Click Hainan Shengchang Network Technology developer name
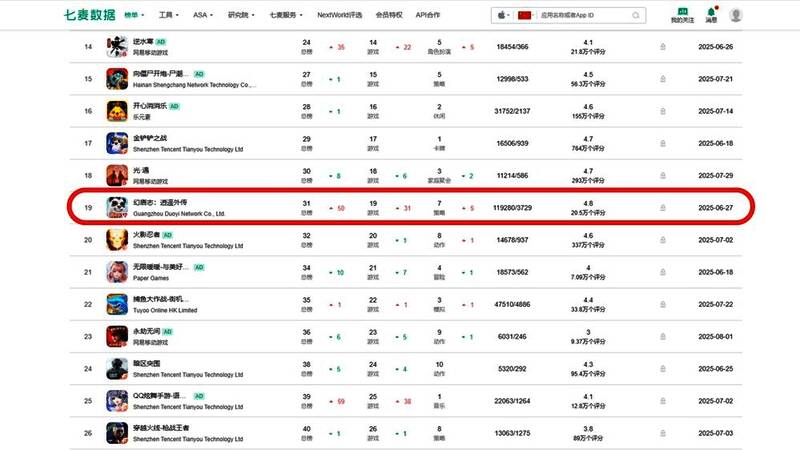800x450 pixels. tap(194, 85)
